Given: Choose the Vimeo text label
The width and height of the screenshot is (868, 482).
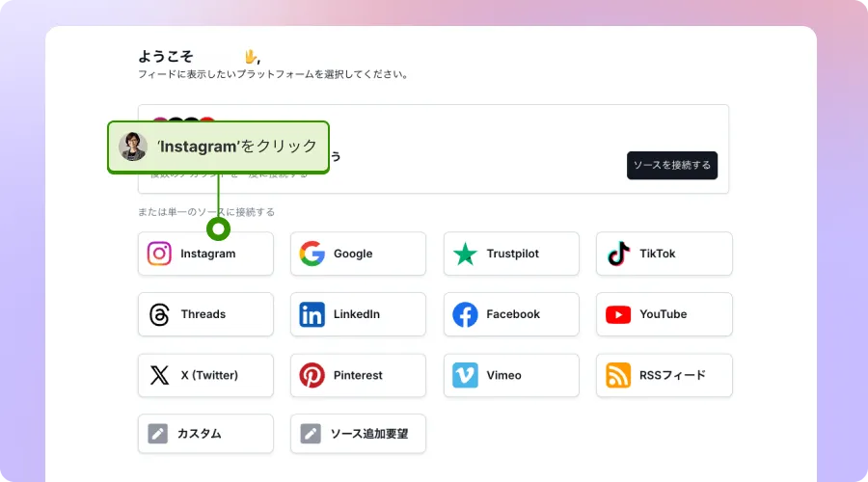Looking at the screenshot, I should (x=503, y=375).
